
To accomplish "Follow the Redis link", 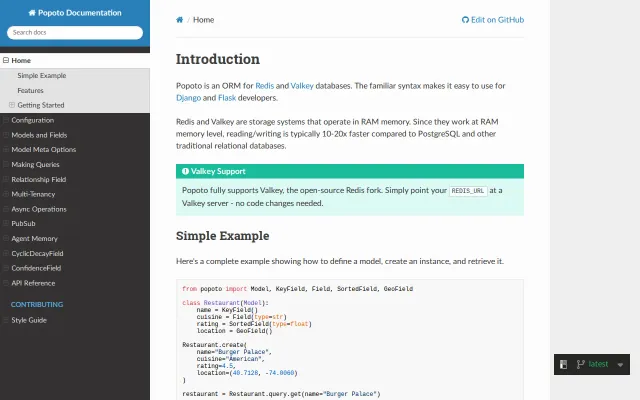I will 264,86.
